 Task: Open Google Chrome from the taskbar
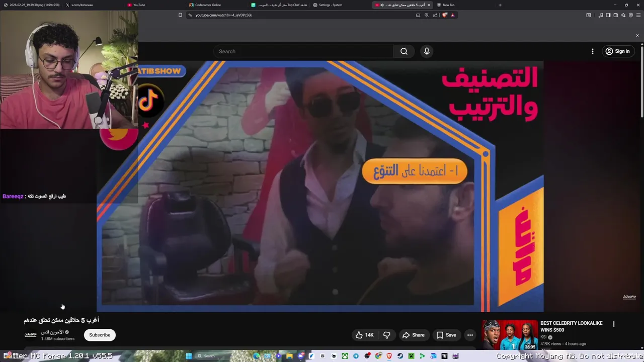tap(378, 356)
